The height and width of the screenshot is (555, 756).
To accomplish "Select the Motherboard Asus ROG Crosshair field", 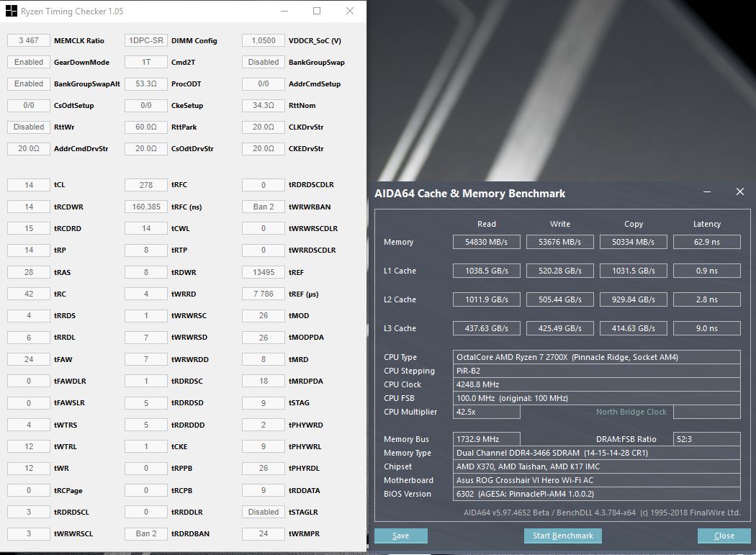I will pyautogui.click(x=597, y=480).
